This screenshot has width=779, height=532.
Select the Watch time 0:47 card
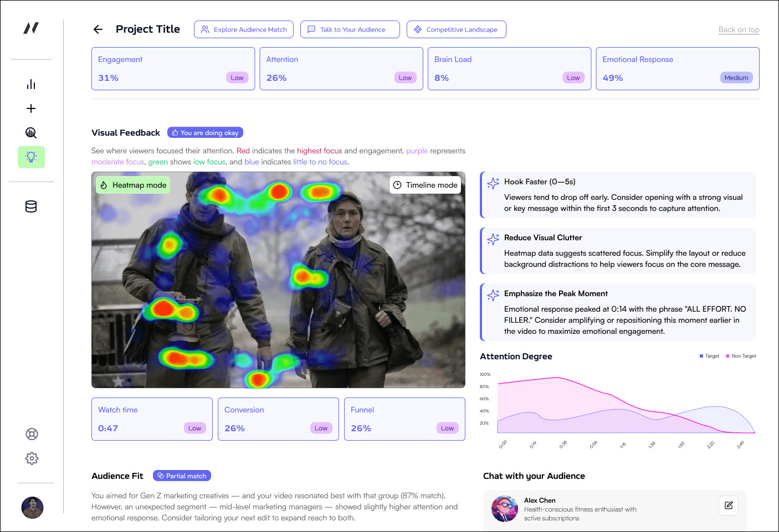[x=152, y=419]
